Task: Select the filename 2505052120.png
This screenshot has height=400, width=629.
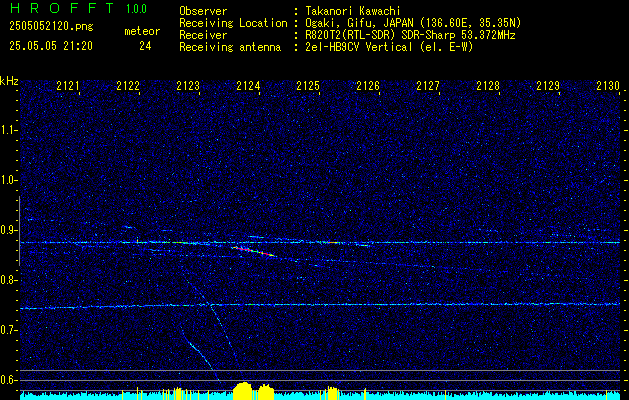Action: [51, 26]
